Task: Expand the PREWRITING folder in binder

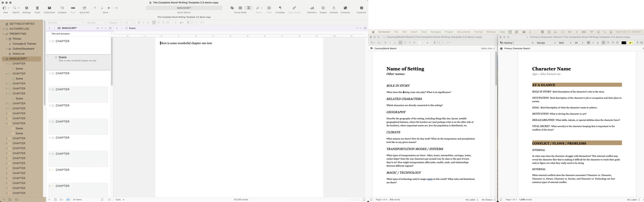Action: click(4, 34)
